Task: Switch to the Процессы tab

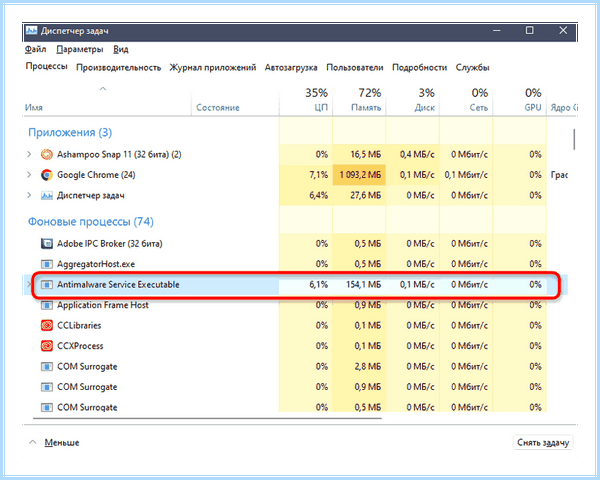Action: click(47, 67)
